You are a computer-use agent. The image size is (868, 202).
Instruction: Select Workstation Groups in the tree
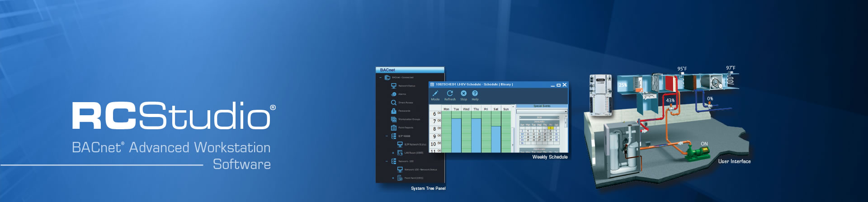406,119
